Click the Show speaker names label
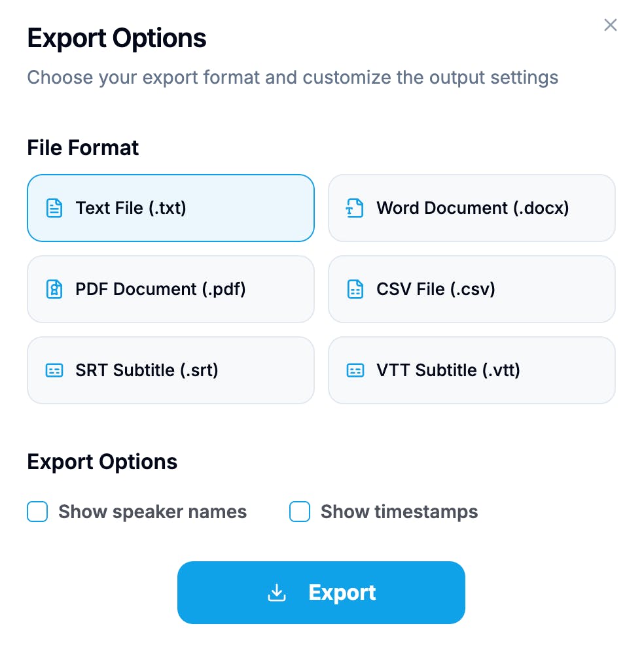 pyautogui.click(x=152, y=512)
